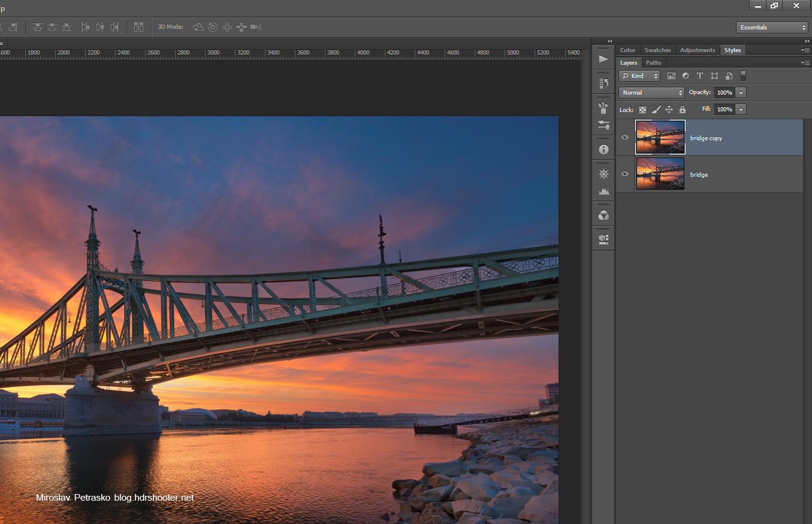Open the Essentials workspace dropdown
The width and height of the screenshot is (812, 524).
(x=772, y=28)
